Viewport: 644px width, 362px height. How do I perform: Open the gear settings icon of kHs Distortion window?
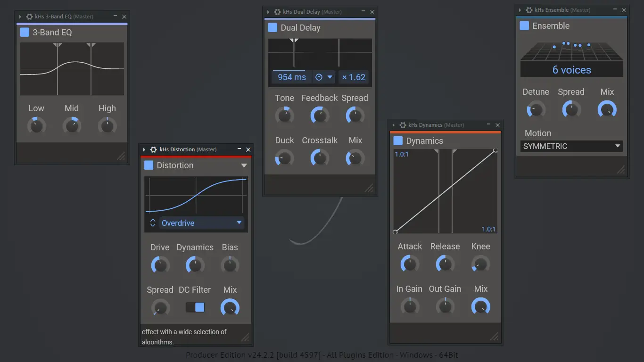point(154,149)
